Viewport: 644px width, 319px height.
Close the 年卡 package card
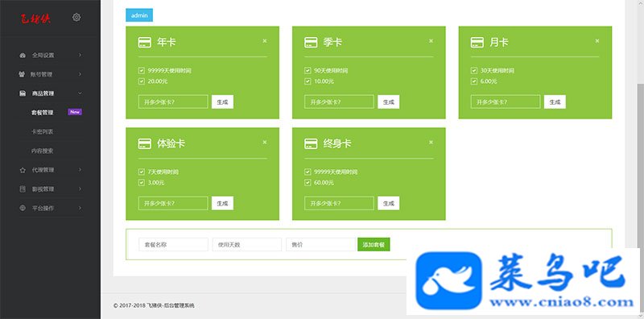coord(265,41)
